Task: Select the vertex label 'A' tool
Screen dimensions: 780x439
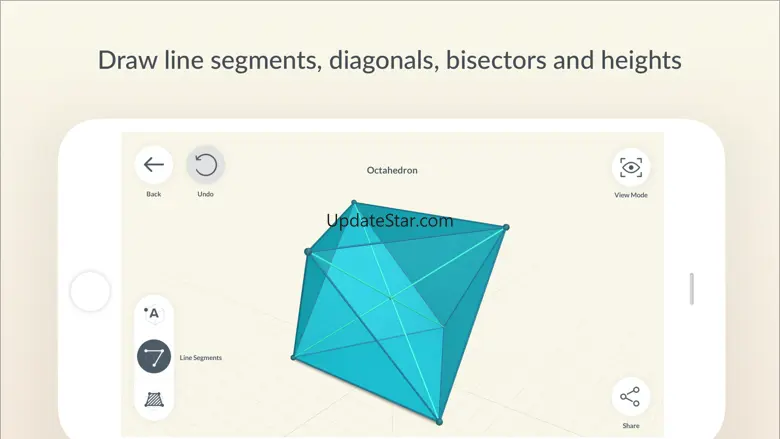Action: (153, 313)
